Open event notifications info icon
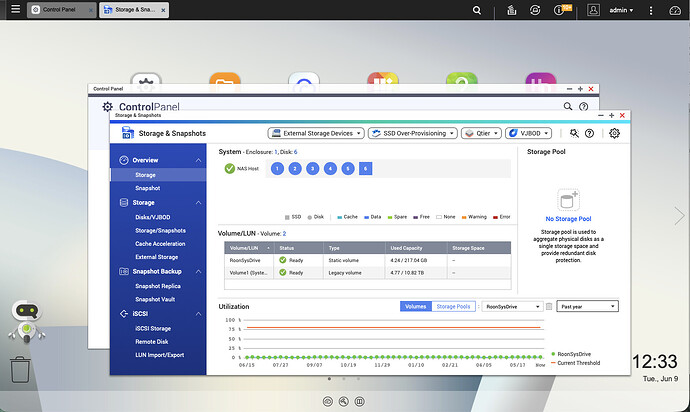The image size is (690, 412). (558, 10)
